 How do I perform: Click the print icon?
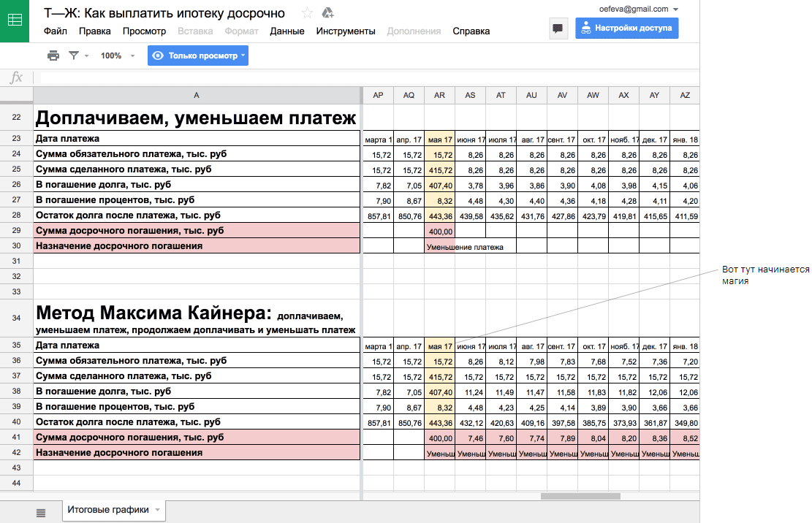(x=53, y=56)
